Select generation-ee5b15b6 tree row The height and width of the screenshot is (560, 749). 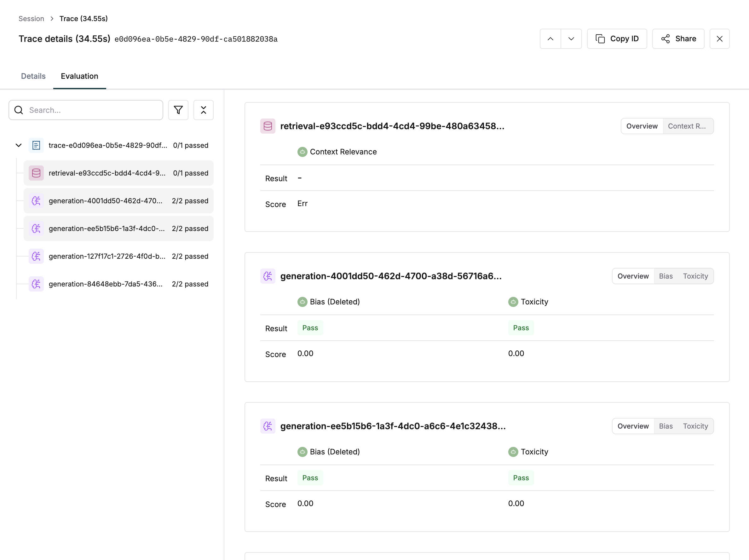pos(118,228)
